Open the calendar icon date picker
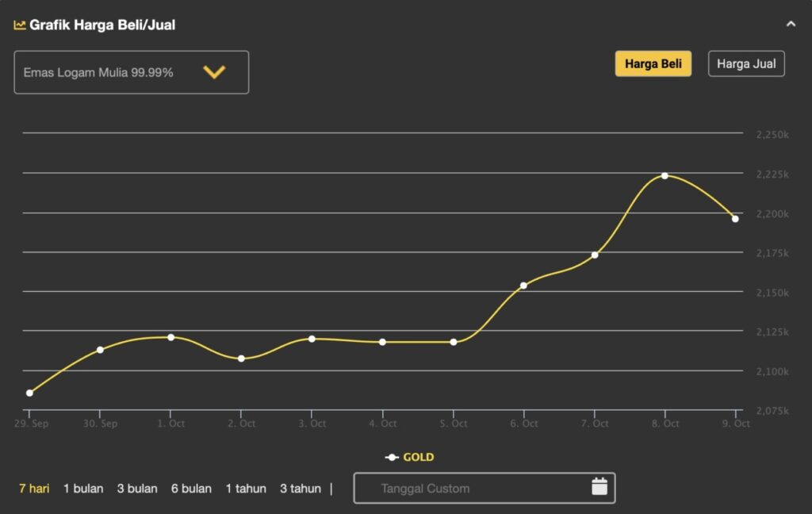Screen dimensions: 812x514 coord(599,487)
